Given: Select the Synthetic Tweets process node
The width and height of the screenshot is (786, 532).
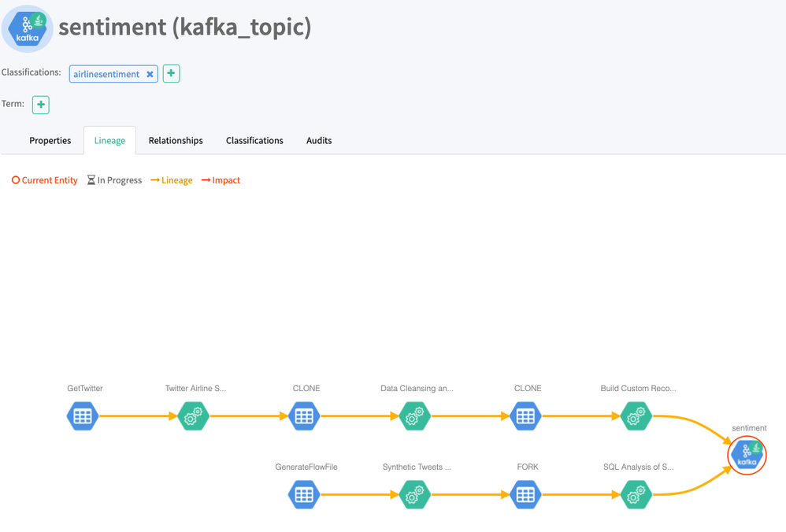Looking at the screenshot, I should coord(415,494).
